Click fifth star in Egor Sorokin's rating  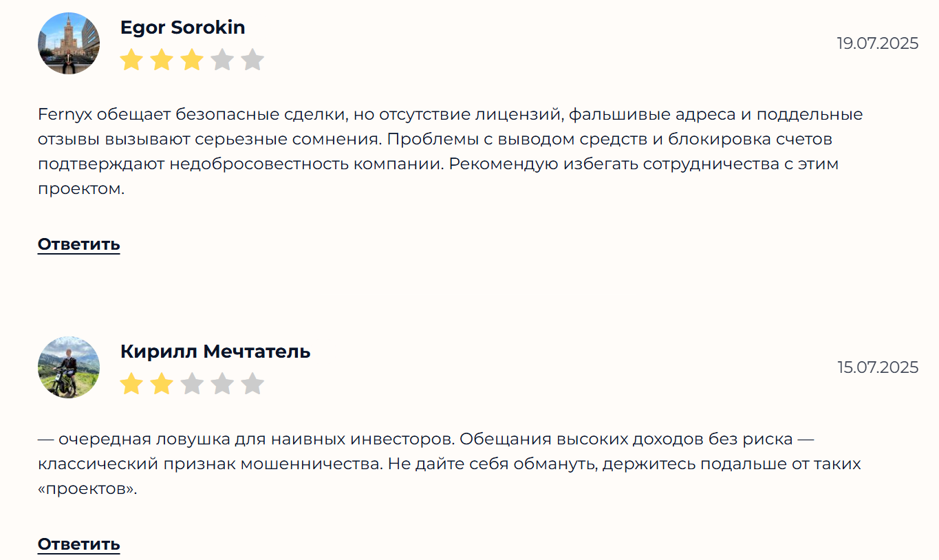252,60
